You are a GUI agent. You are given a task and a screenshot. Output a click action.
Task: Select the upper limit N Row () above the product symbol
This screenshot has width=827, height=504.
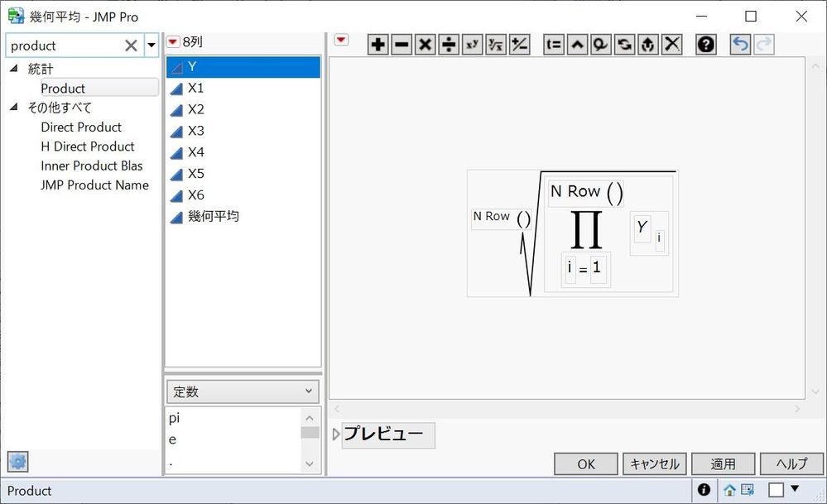[586, 193]
